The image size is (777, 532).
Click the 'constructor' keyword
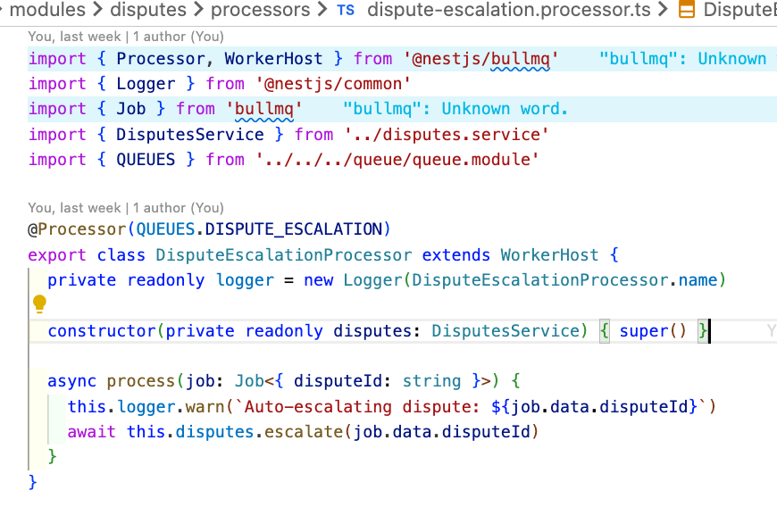pyautogui.click(x=102, y=331)
